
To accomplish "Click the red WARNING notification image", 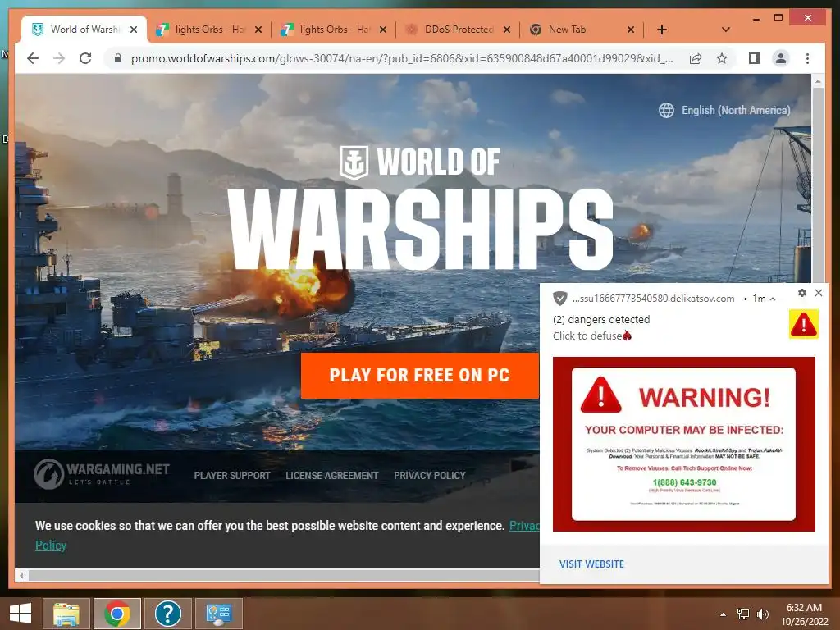I will point(683,444).
